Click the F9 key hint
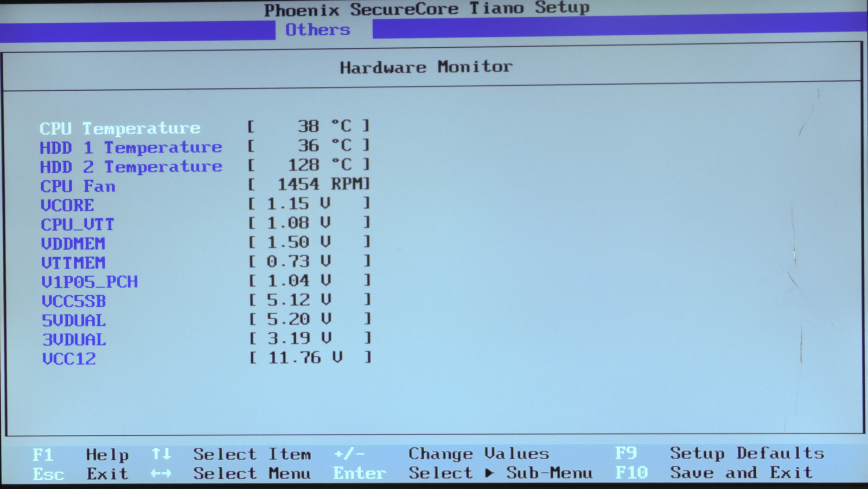 626,453
